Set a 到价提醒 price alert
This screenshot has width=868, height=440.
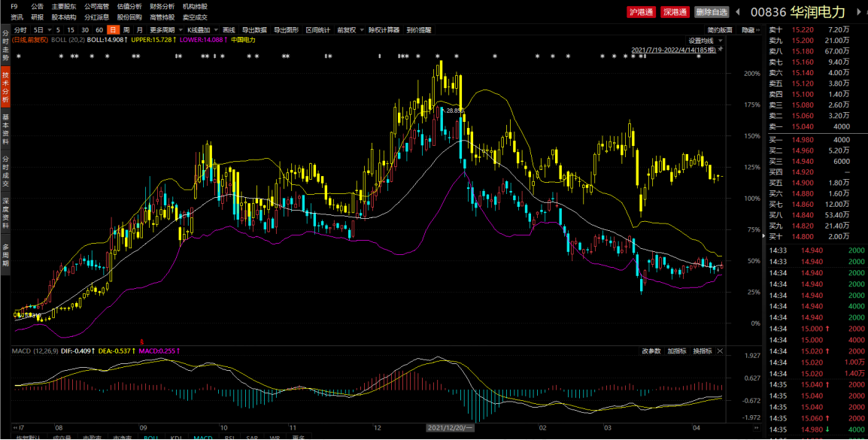(x=418, y=30)
